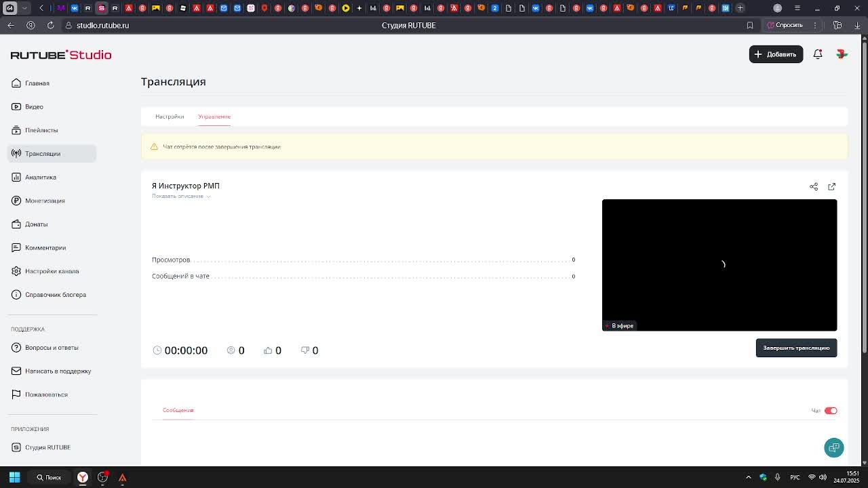Show hidden tray icons chevron

tap(749, 477)
